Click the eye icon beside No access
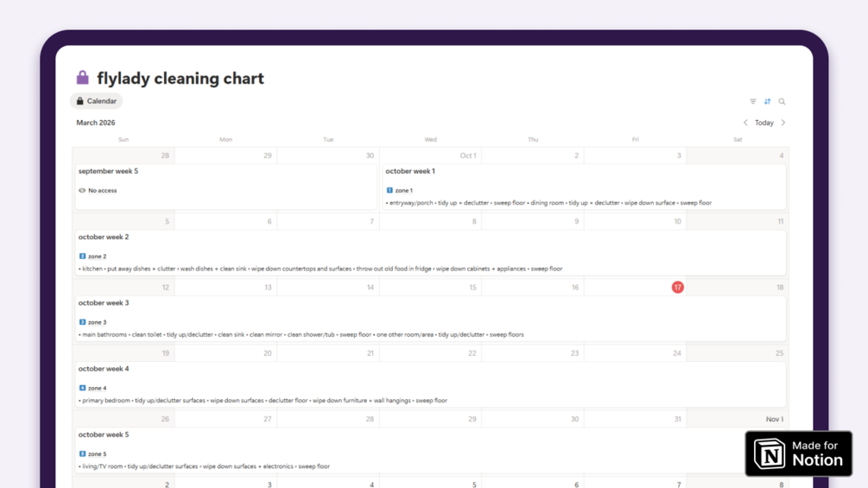The height and width of the screenshot is (488, 868). click(82, 190)
